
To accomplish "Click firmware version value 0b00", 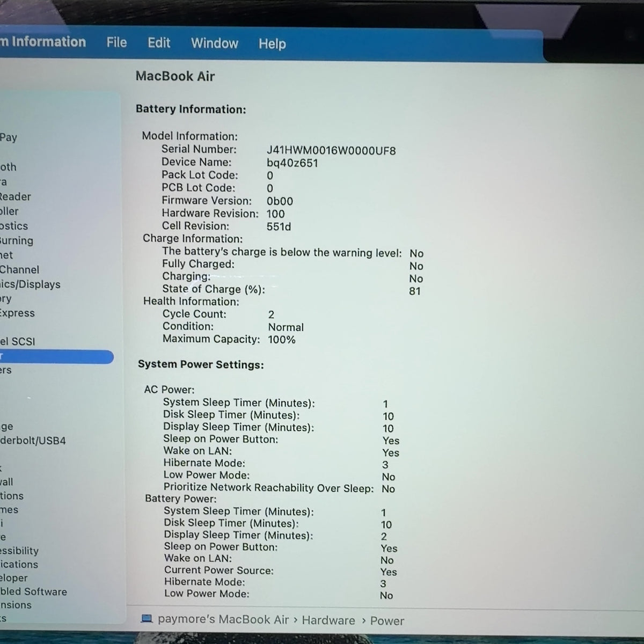I will click(280, 201).
